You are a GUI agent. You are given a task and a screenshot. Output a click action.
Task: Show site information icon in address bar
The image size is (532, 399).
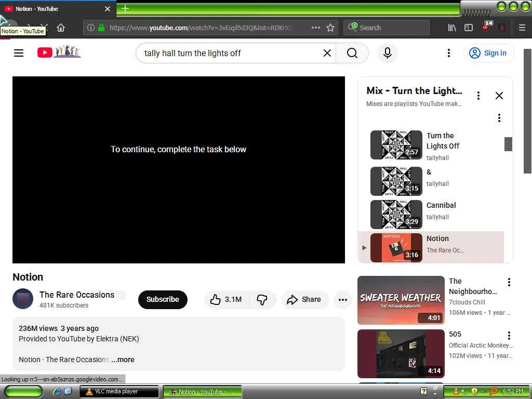coord(90,28)
